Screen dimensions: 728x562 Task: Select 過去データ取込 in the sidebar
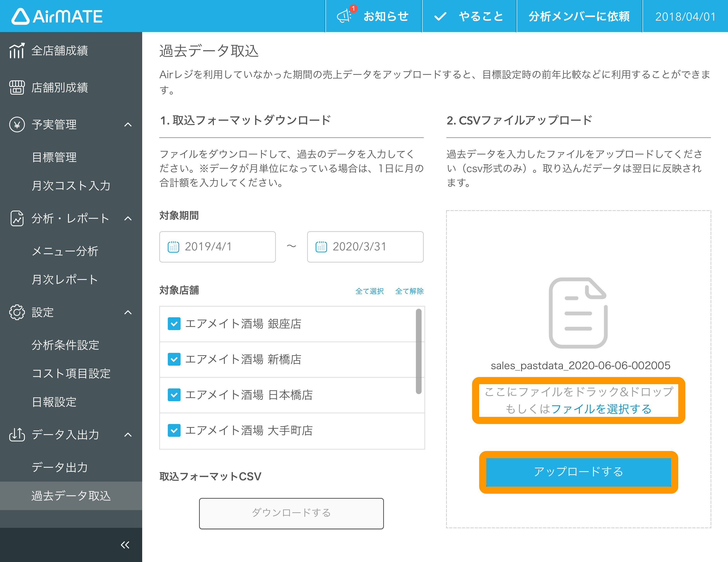tap(71, 496)
